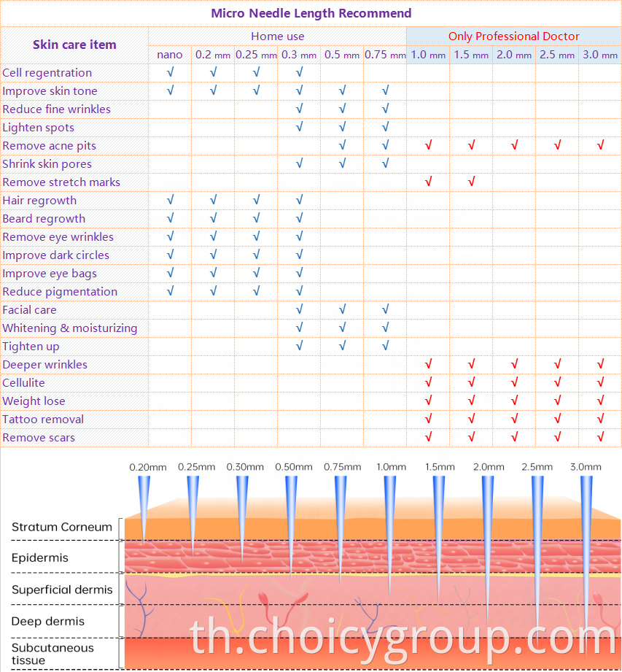Click the 3.0 mm red checkmark in Remove acne pits row
The image size is (622, 672).
600,145
